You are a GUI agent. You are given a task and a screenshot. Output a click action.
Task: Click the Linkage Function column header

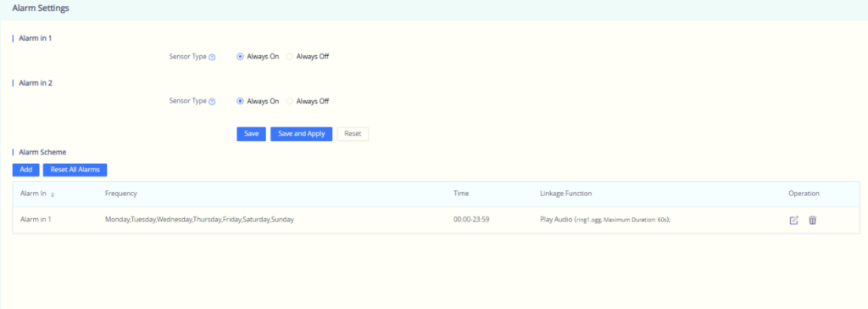tap(565, 194)
